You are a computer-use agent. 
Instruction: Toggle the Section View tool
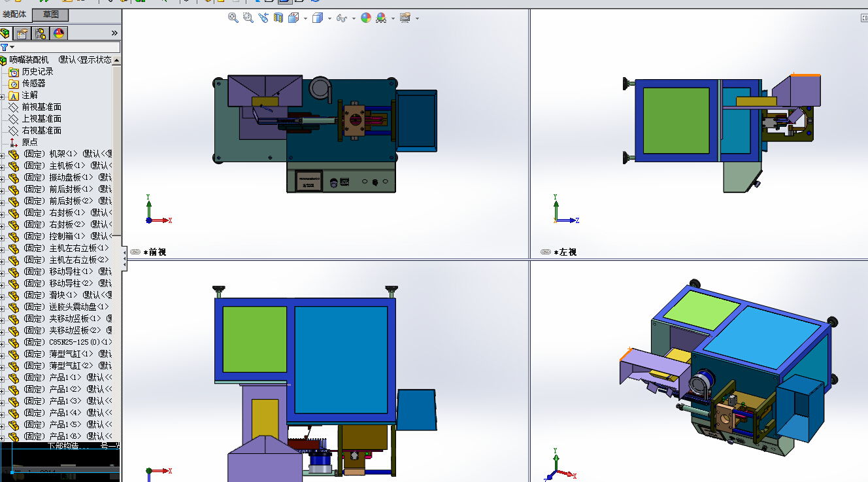(278, 18)
